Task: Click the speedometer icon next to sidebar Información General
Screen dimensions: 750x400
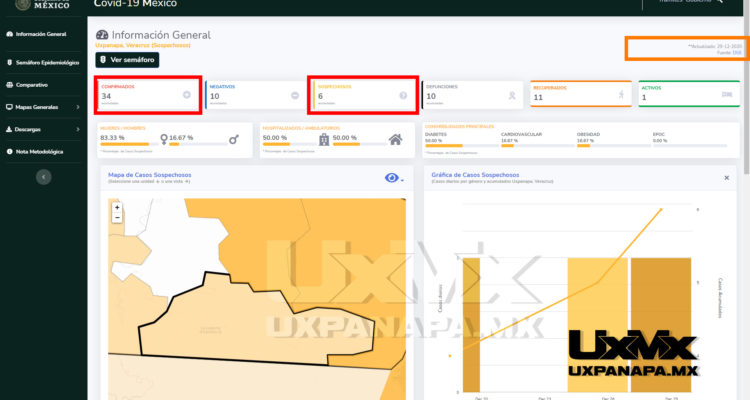Action: click(10, 34)
